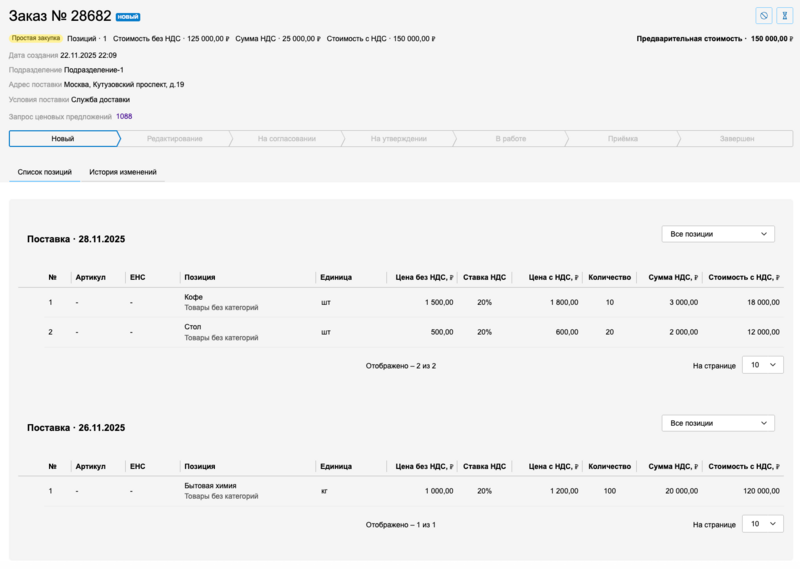Image resolution: width=800 pixels, height=569 pixels.
Task: Click the 'На согласовании' workflow step
Action: coord(286,139)
